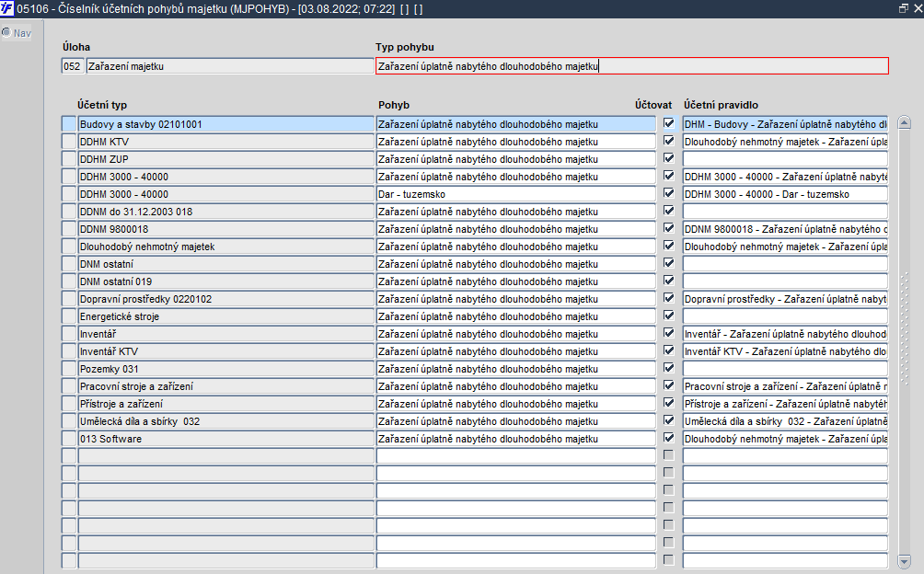Click empty Účetní pravidlo field for DNM ostatní 019

[x=785, y=281]
